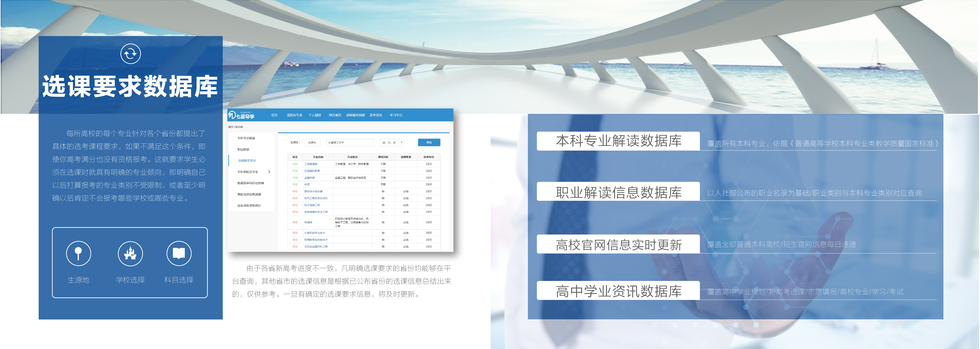Click the 七星导学 logo in the site header
This screenshot has width=980, height=349.
pos(241,115)
